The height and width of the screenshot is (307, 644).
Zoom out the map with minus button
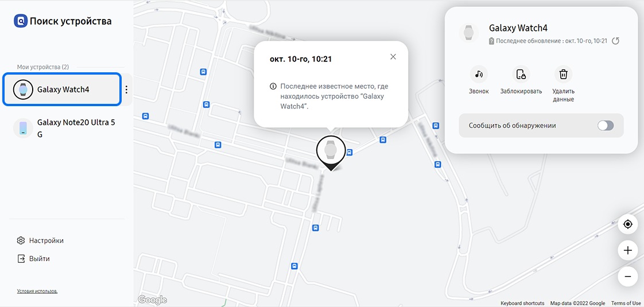pyautogui.click(x=627, y=277)
